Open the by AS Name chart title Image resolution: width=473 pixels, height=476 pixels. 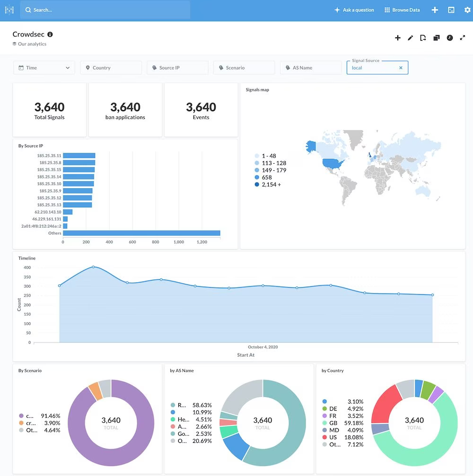coord(182,370)
